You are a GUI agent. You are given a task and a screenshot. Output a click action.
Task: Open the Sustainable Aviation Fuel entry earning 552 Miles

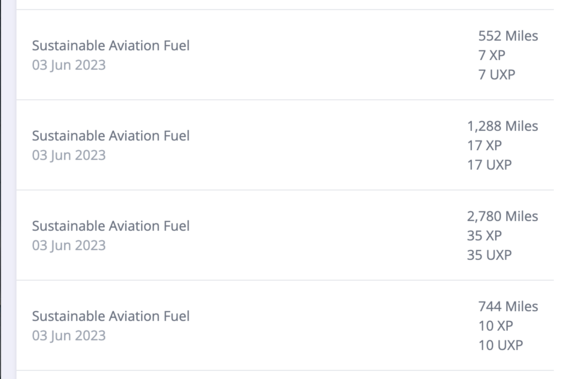pos(285,55)
